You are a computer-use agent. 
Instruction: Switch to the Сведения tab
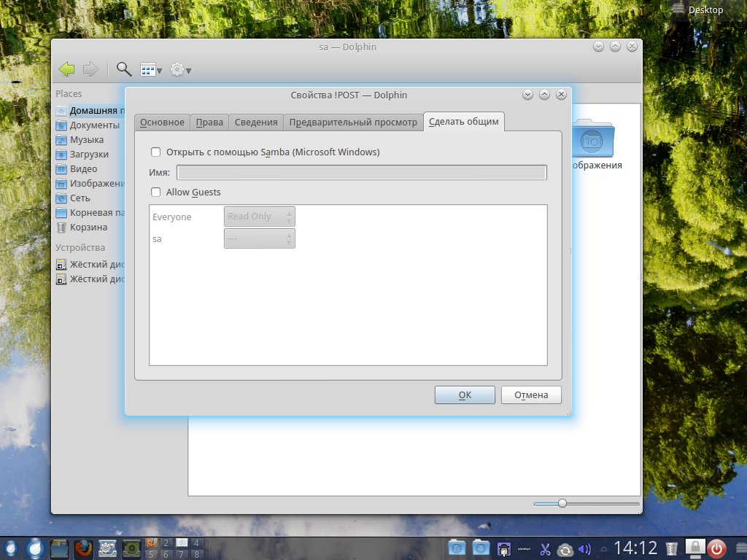tap(256, 122)
